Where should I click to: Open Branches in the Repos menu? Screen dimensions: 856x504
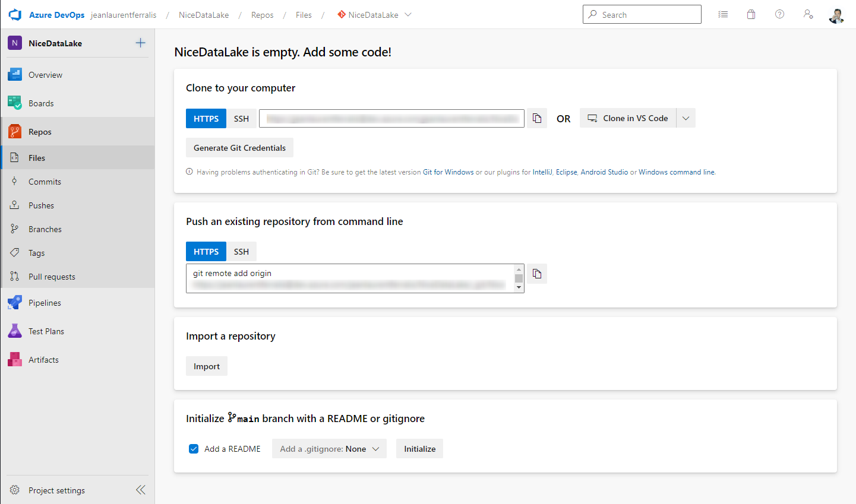(x=78, y=229)
